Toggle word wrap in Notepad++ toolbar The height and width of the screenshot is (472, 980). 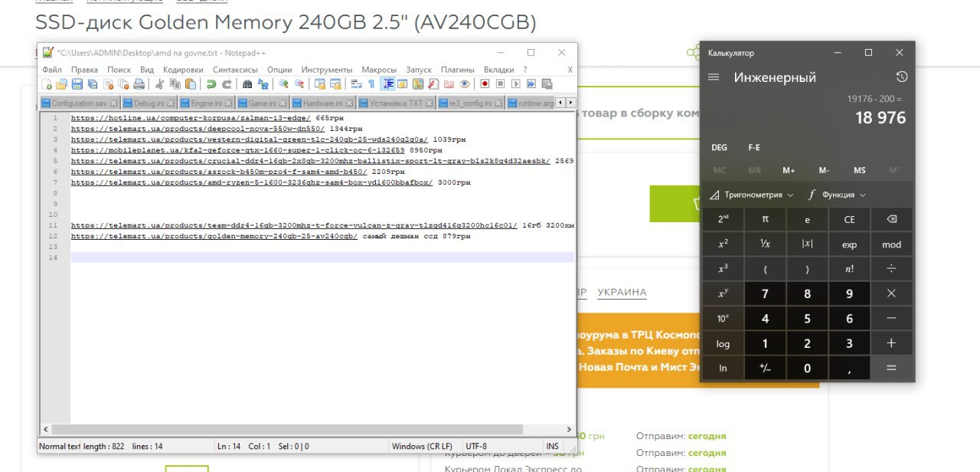click(356, 84)
